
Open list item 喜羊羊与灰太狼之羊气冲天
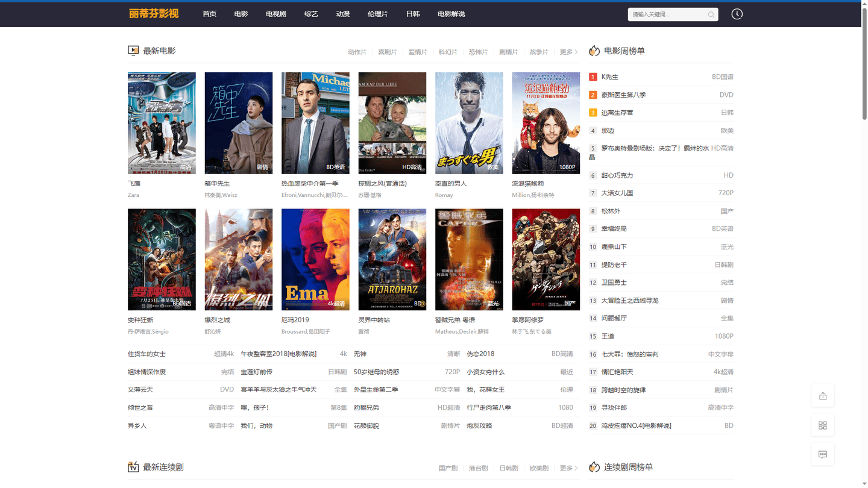(x=278, y=390)
